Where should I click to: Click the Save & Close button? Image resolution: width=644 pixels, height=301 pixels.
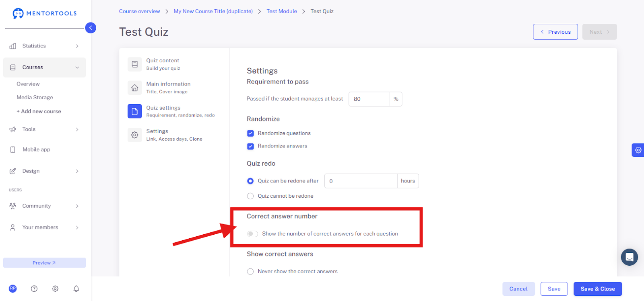(x=598, y=289)
